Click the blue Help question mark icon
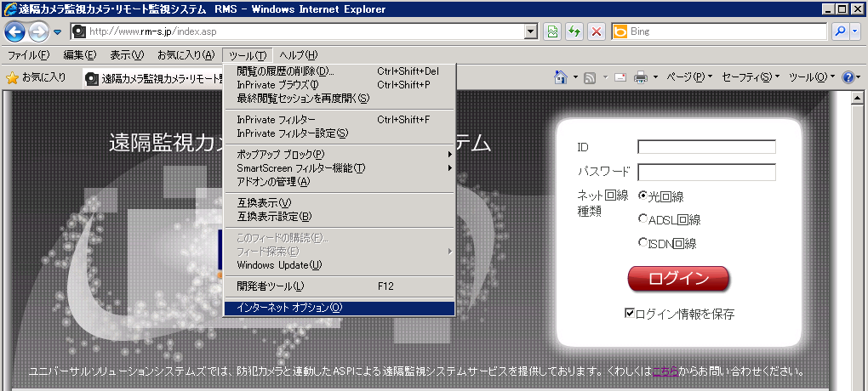This screenshot has width=868, height=391. tap(848, 78)
